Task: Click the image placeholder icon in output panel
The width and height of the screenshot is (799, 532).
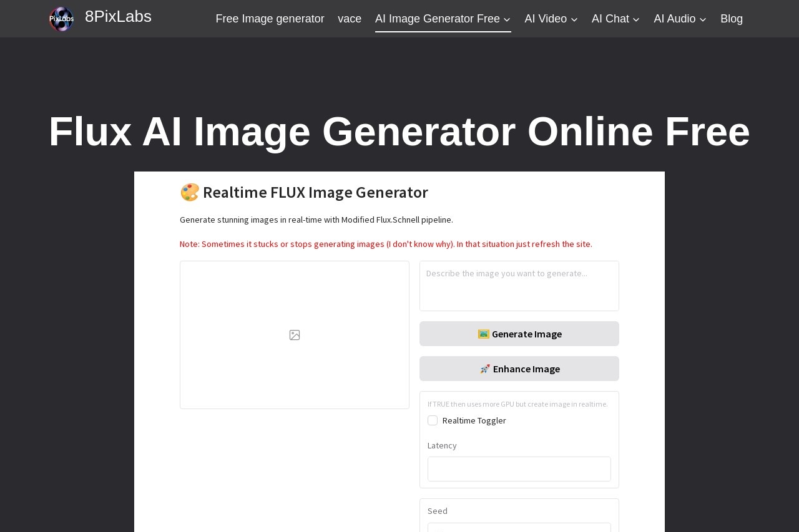Action: click(x=295, y=335)
